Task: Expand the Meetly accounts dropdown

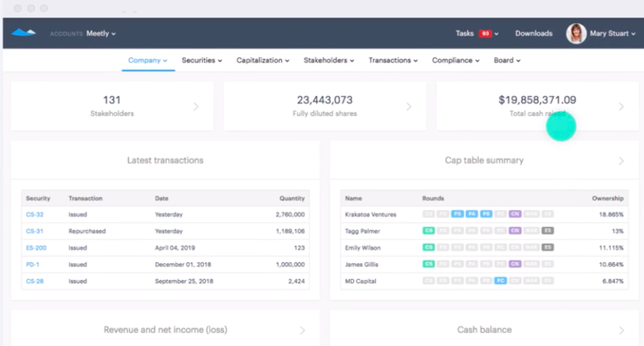Action: click(x=101, y=34)
